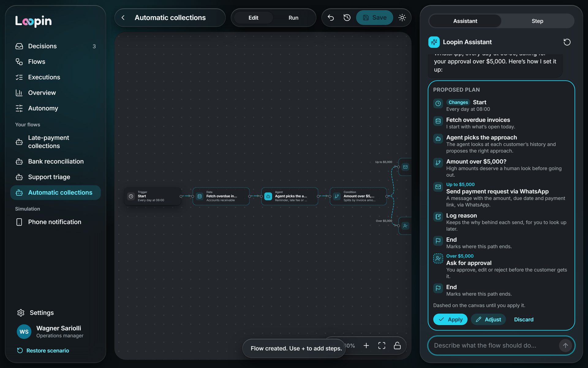Toggle the canvas lock icon
The image size is (588, 368).
coord(397,346)
